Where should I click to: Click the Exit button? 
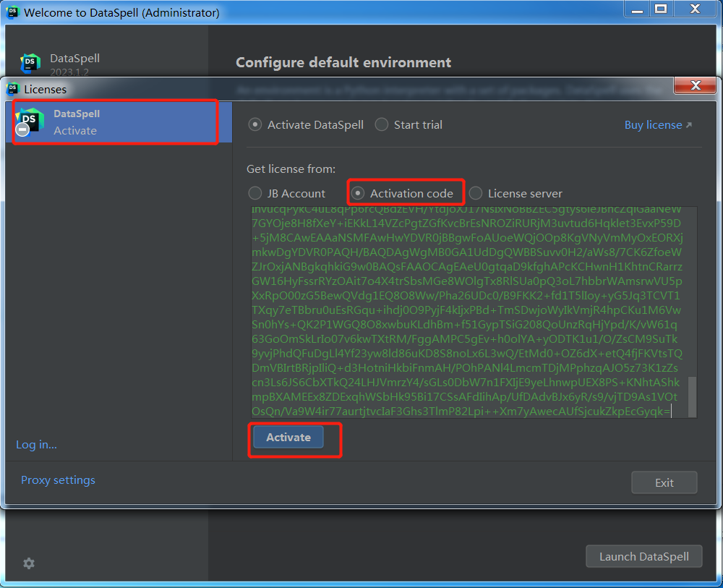[664, 482]
